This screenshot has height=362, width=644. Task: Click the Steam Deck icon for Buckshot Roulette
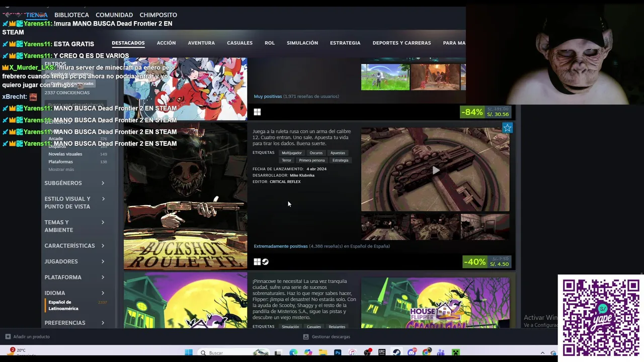tap(265, 262)
